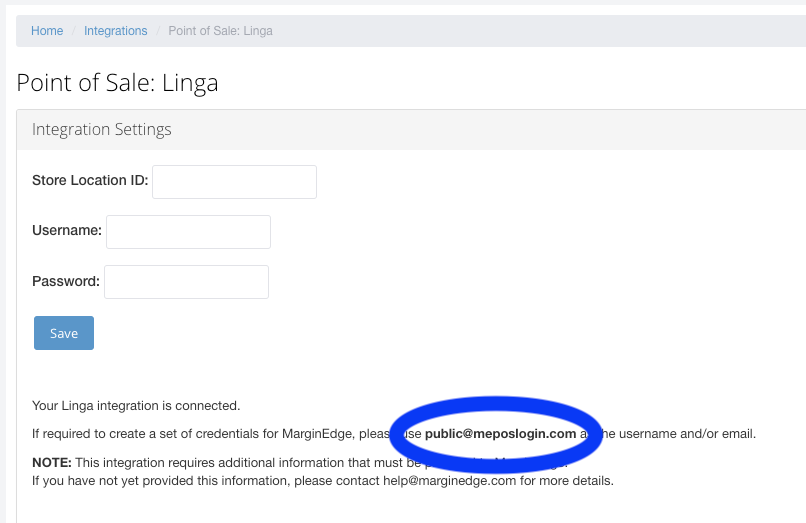The height and width of the screenshot is (523, 806).
Task: Click the Store Location ID field
Action: coord(234,182)
